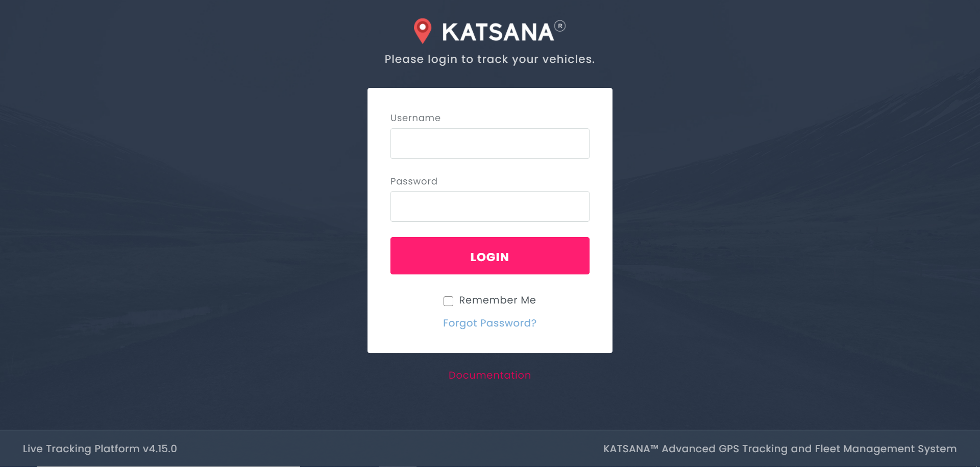
Task: Click the word 'vehicles' in the tagline
Action: (x=568, y=59)
